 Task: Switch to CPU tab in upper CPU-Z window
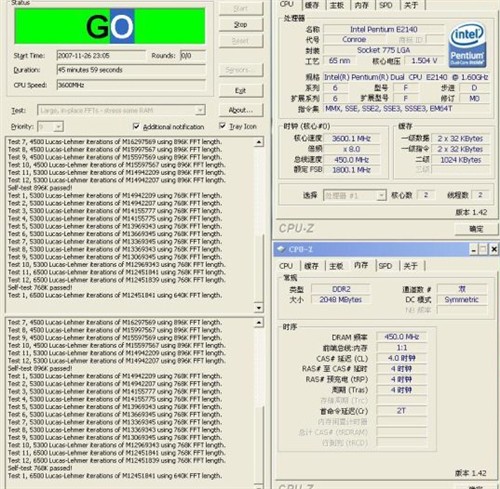tap(287, 4)
